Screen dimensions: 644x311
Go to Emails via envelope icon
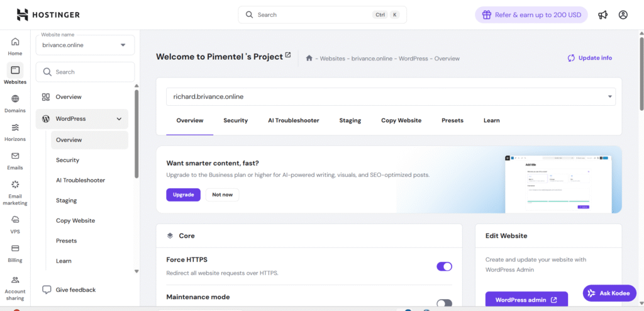(x=15, y=156)
